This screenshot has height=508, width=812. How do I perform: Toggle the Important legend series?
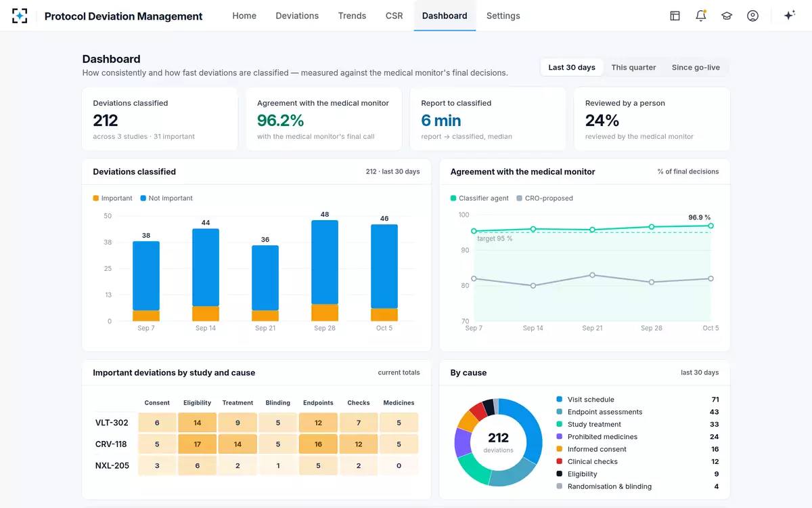(113, 198)
